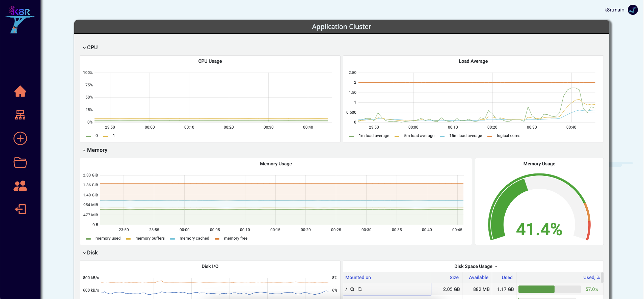
Task: Click the K8R logo
Action: pos(20,20)
